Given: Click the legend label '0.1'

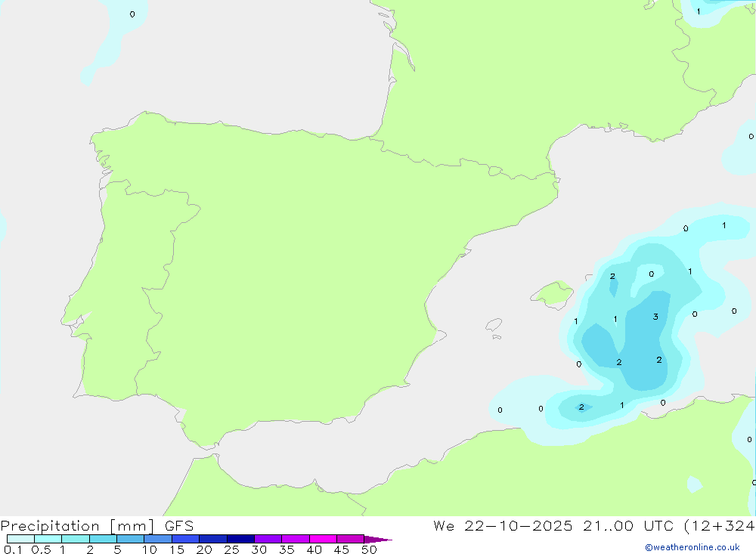Looking at the screenshot, I should tap(13, 549).
